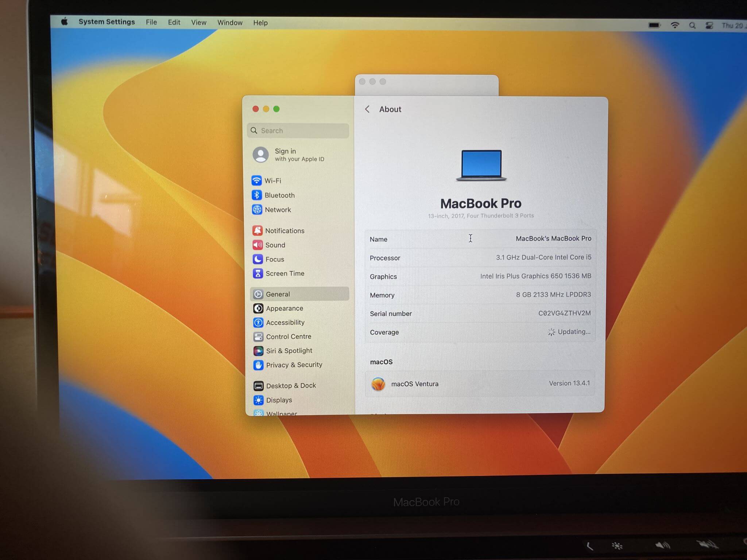Click the 13-inch, 2017 model description
Viewport: 747px width, 560px height.
tap(481, 216)
